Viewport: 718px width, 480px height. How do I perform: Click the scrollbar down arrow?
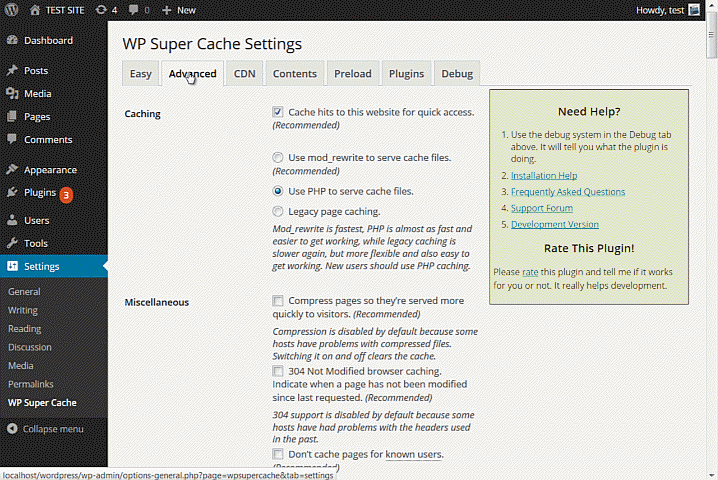pos(711,475)
